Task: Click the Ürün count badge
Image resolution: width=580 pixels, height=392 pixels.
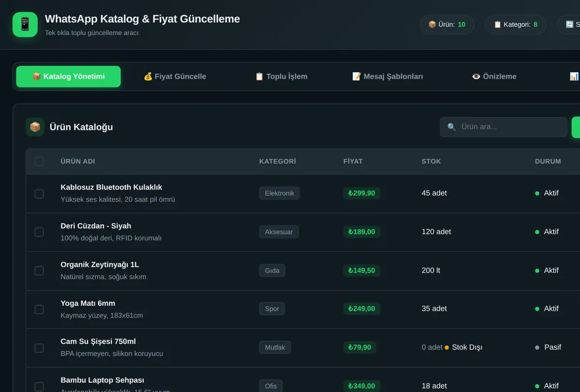Action: 447,24
